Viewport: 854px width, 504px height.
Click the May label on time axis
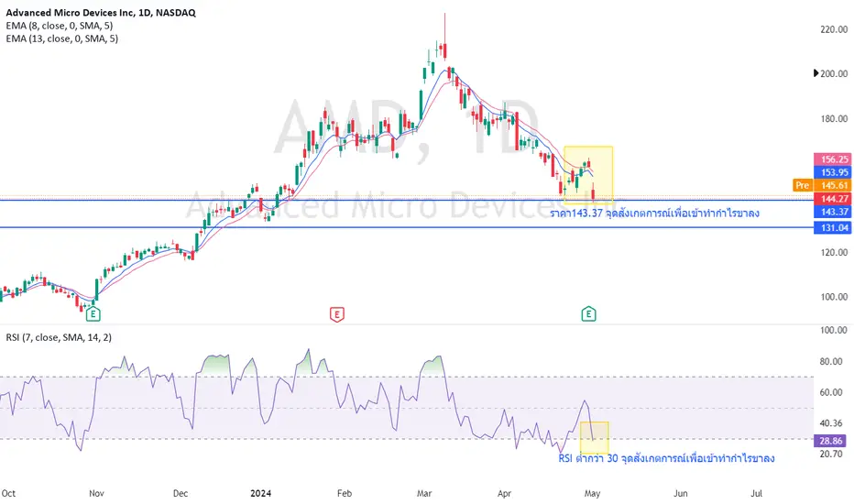point(592,493)
